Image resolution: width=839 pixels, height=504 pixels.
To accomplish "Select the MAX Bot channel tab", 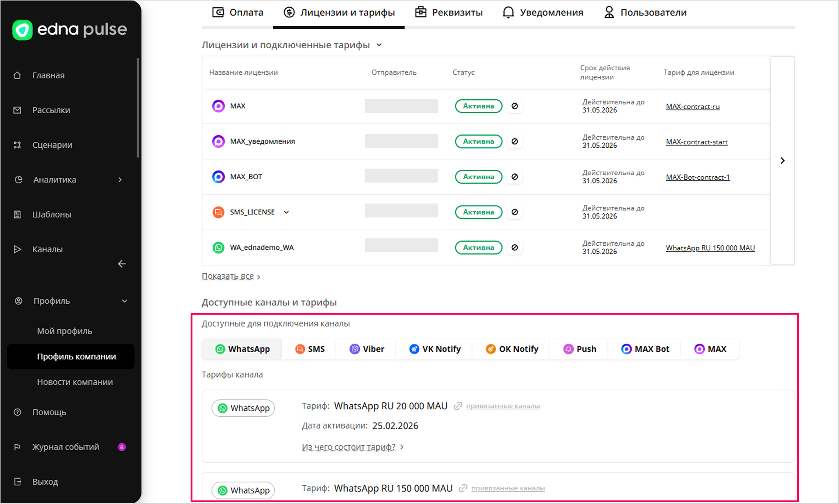I will click(x=645, y=349).
